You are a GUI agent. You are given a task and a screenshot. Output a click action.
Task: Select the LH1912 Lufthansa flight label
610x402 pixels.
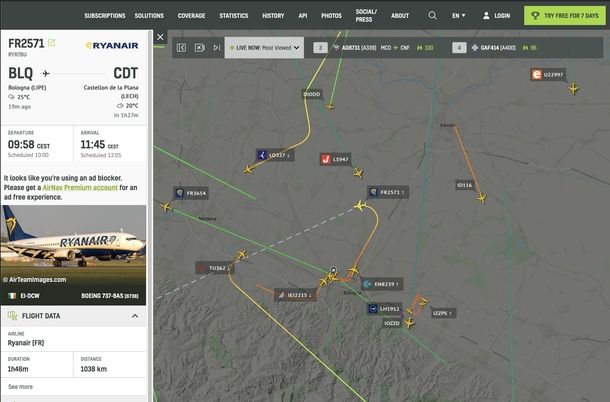click(385, 309)
